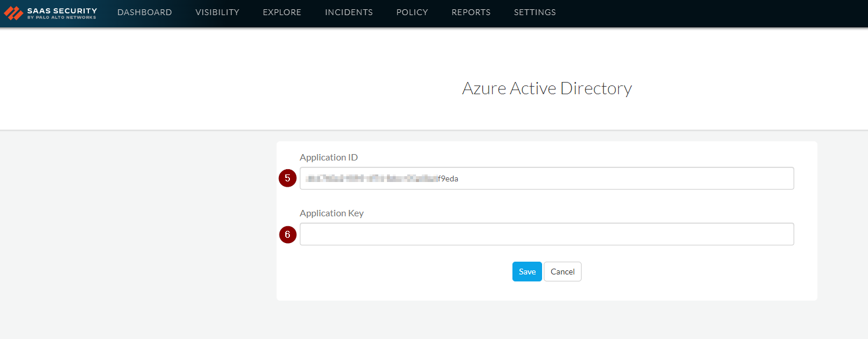The height and width of the screenshot is (339, 868).
Task: Go to the Visibility section
Action: (x=217, y=12)
